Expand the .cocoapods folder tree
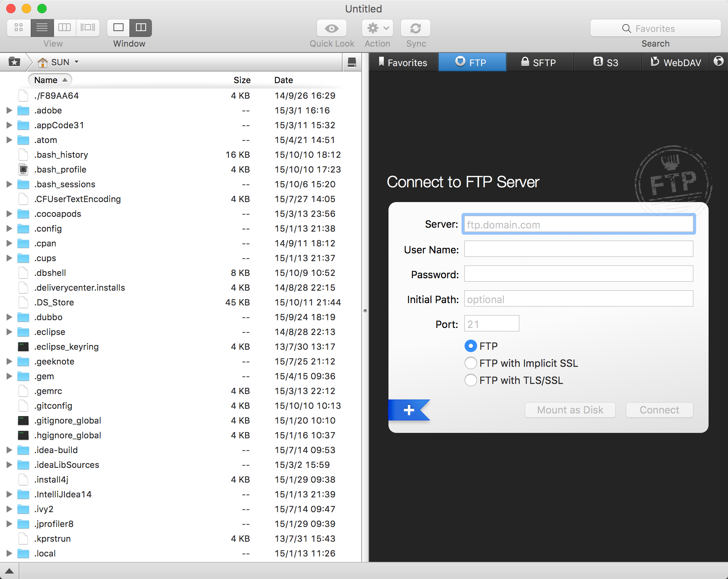Image resolution: width=728 pixels, height=579 pixels. pos(9,214)
